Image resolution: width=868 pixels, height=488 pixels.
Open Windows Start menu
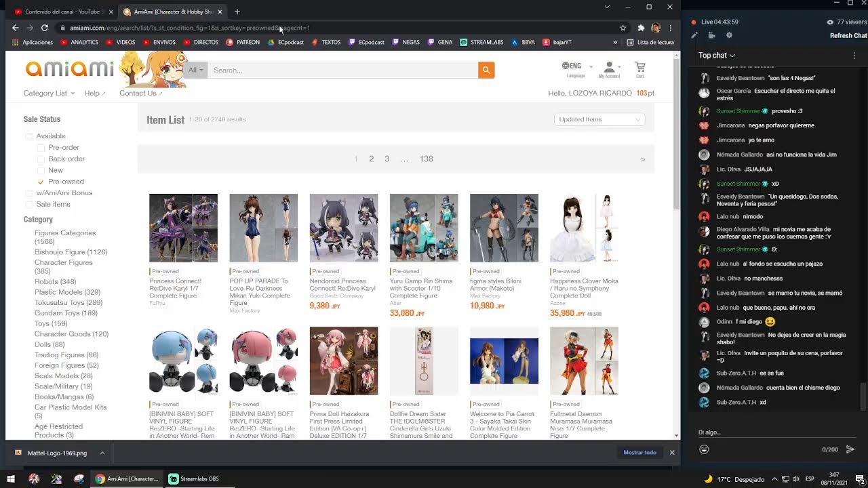tap(10, 479)
